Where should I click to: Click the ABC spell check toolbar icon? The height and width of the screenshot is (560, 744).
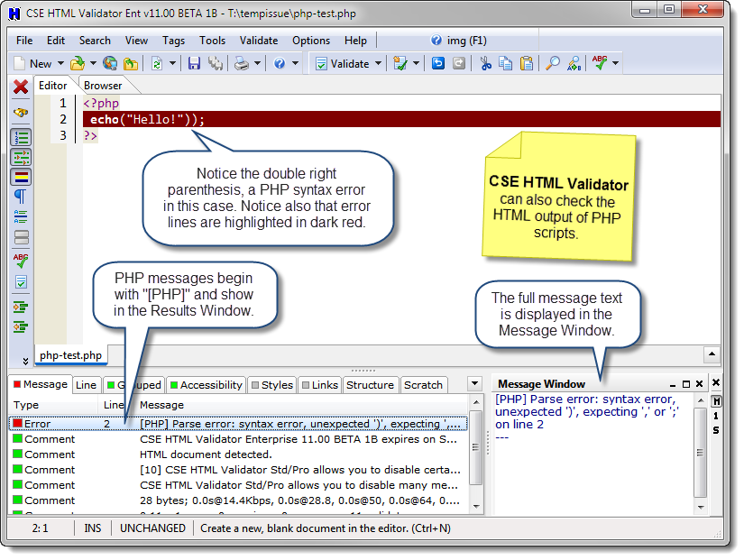(x=600, y=63)
